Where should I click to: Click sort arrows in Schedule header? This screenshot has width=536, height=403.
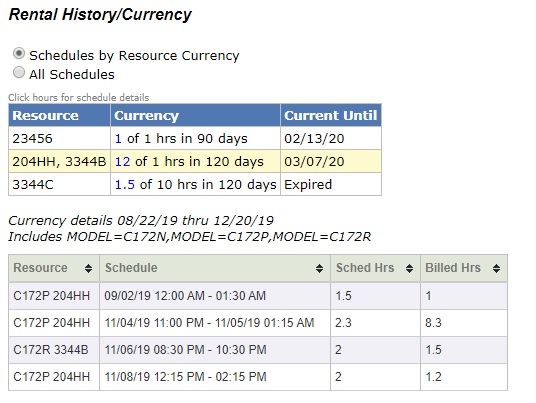319,269
